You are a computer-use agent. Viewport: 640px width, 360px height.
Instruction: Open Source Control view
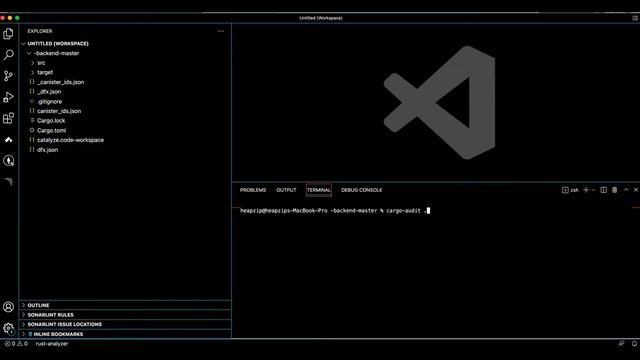[x=8, y=76]
